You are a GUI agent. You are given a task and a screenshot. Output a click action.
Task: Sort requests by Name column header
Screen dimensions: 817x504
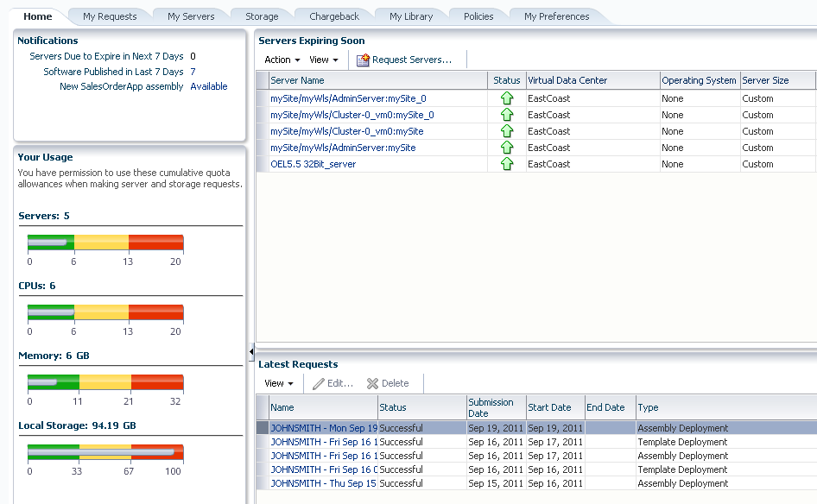point(323,407)
